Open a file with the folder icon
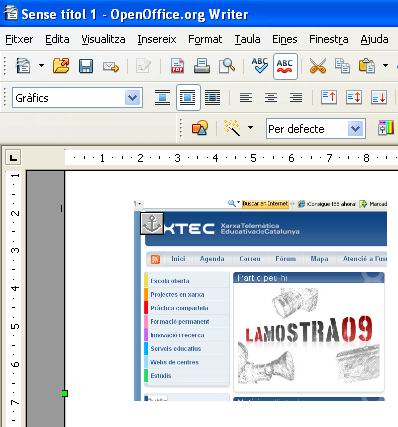 [x=61, y=66]
